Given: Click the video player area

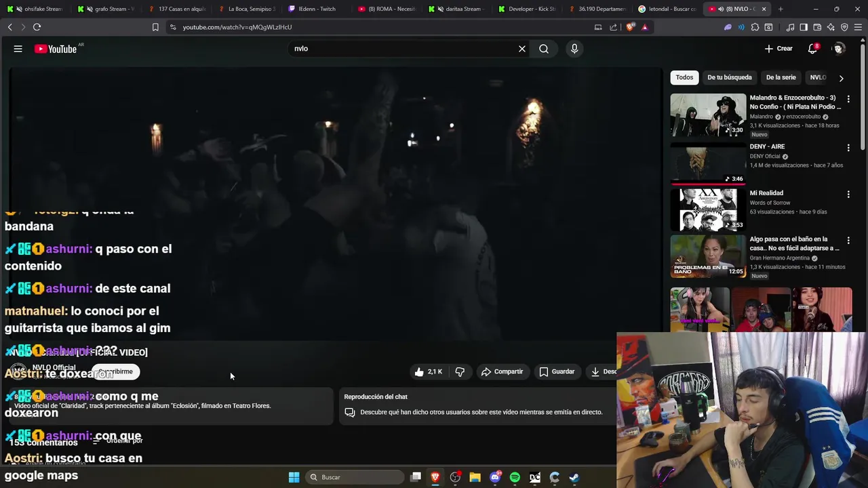Looking at the screenshot, I should (336, 203).
